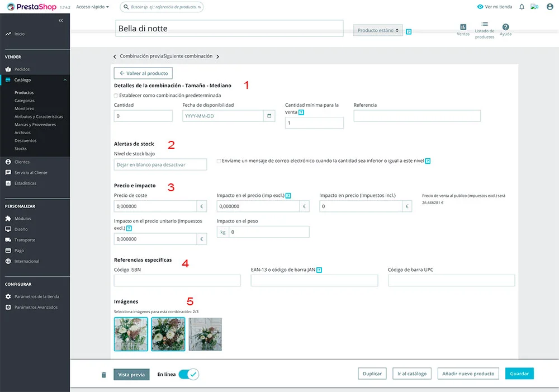
Task: Click the Vista previa button
Action: [131, 375]
